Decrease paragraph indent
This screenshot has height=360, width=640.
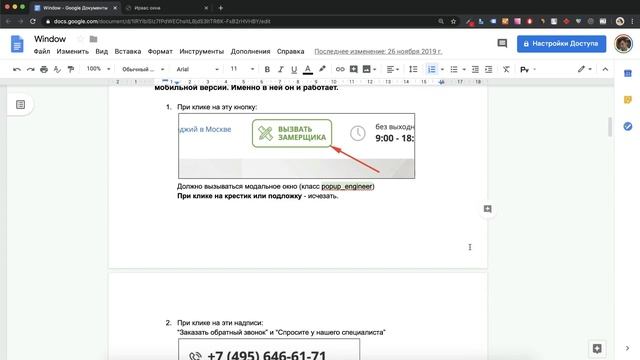475,69
